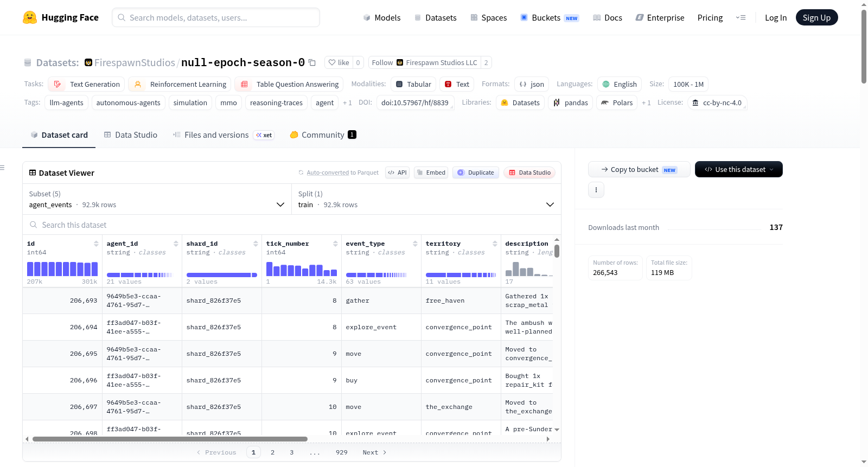868x467 pixels.
Task: Click the table horizontal scrollbar
Action: tap(170, 439)
